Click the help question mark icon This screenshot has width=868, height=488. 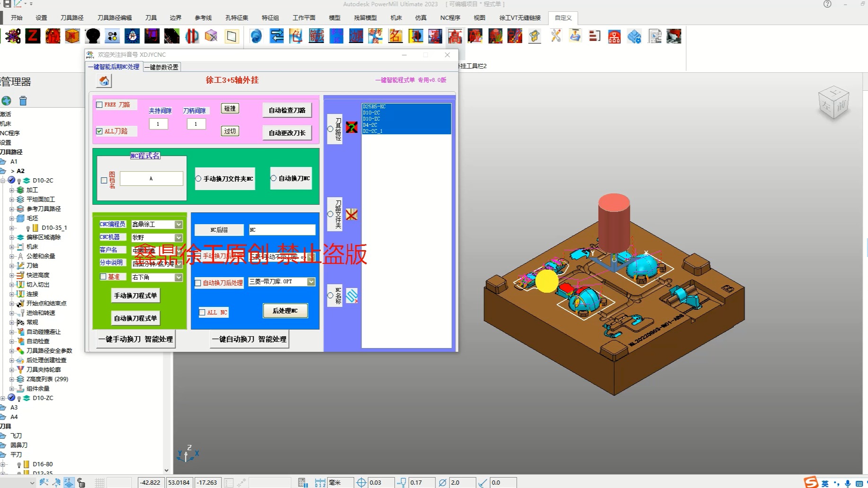tap(827, 4)
